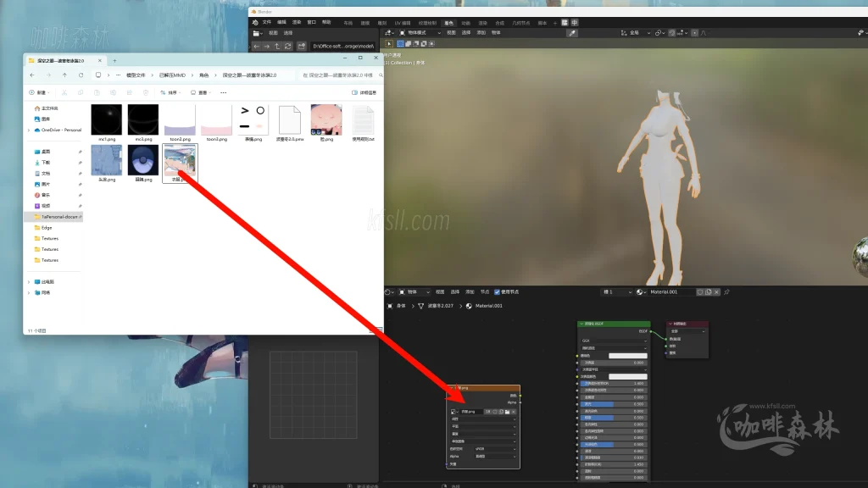Open the 槽 1 material slot dropdown
Viewport: 868px width, 488px height.
coord(617,292)
